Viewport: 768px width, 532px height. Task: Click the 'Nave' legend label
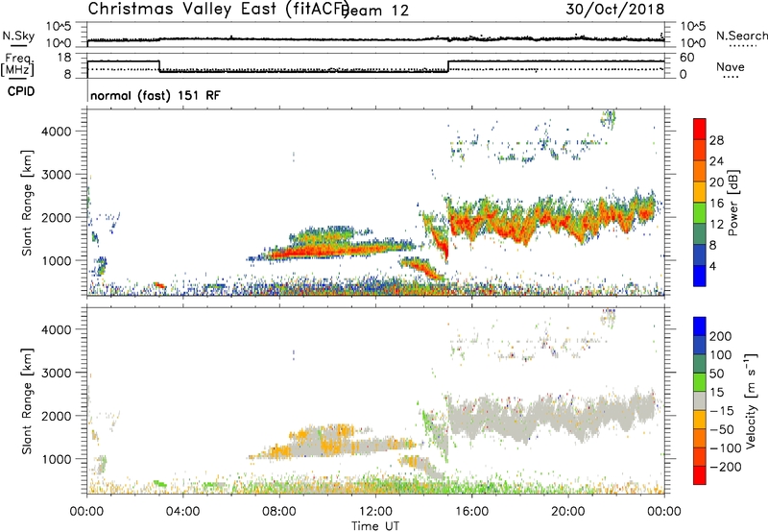click(731, 67)
